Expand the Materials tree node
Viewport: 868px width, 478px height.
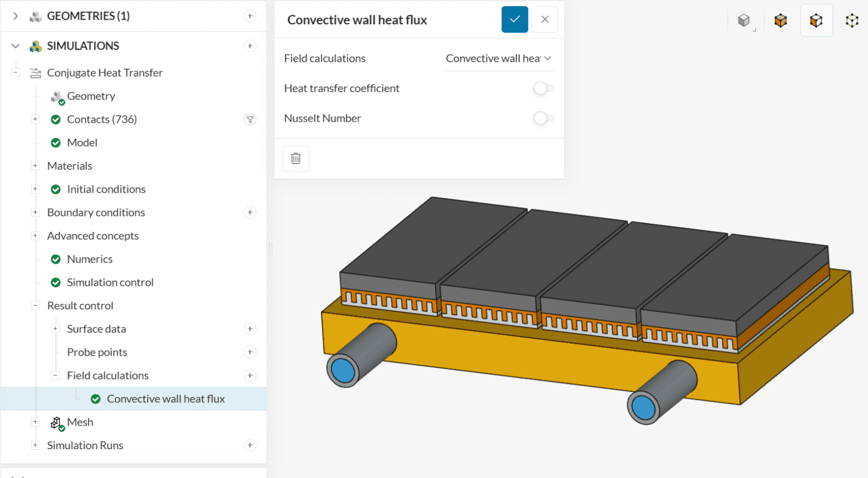(x=35, y=166)
